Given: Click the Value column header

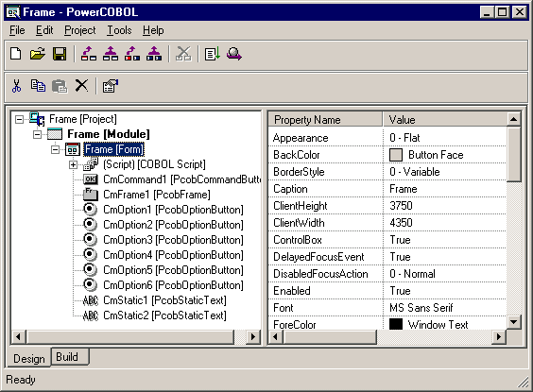Looking at the screenshot, I should 444,120.
